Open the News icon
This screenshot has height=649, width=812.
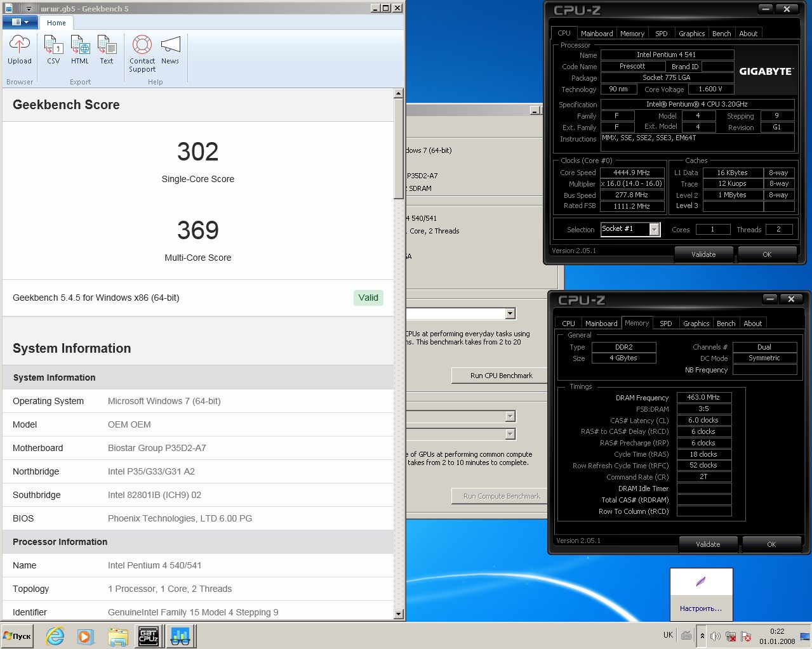point(170,49)
